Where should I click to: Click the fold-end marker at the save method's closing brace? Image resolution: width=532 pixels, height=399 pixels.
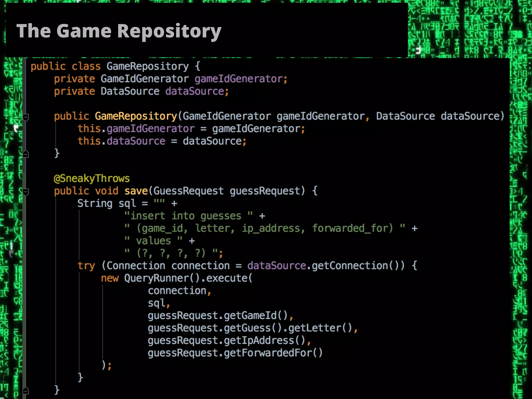[26, 390]
